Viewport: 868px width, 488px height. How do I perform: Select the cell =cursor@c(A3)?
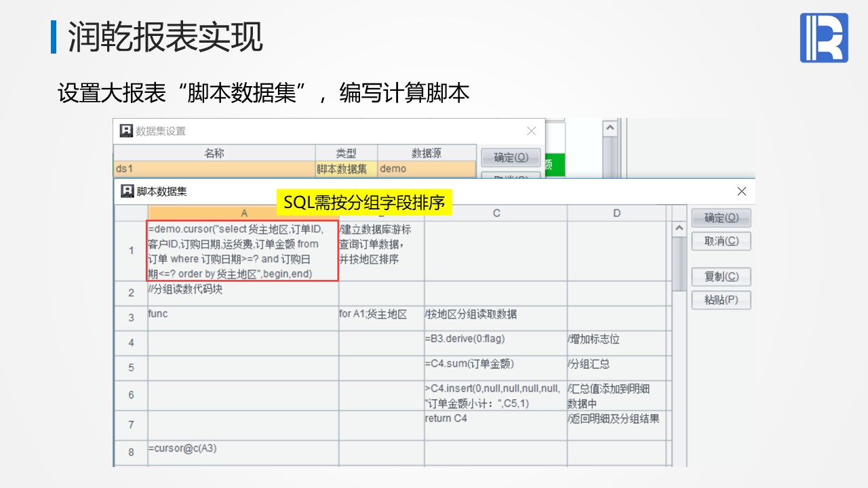(x=243, y=452)
